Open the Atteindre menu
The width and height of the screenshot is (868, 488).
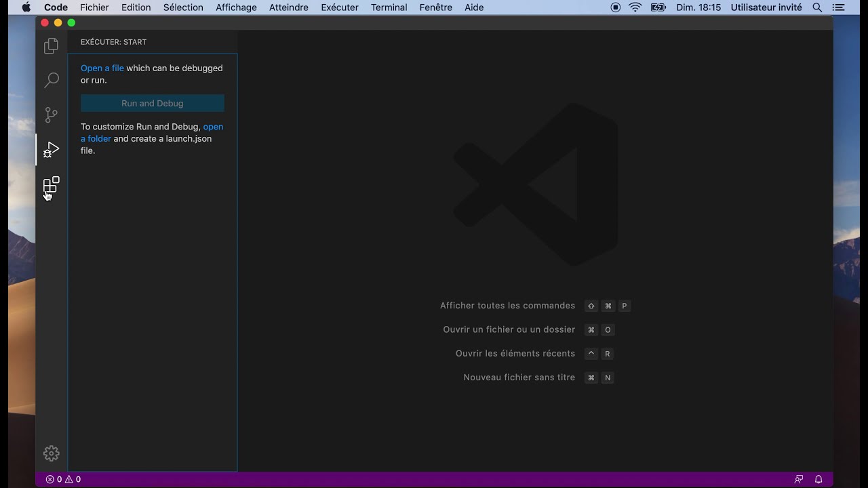tap(289, 7)
